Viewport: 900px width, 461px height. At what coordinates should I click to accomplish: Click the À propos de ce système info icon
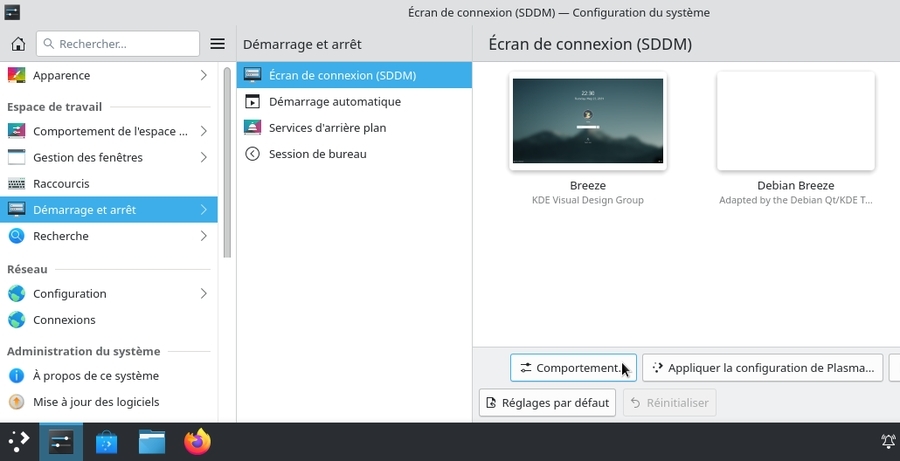[17, 376]
